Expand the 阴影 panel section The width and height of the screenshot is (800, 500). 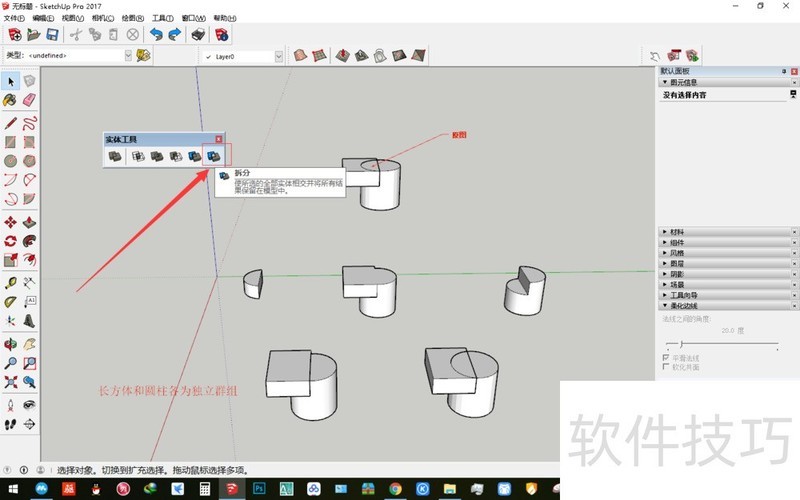(x=727, y=273)
